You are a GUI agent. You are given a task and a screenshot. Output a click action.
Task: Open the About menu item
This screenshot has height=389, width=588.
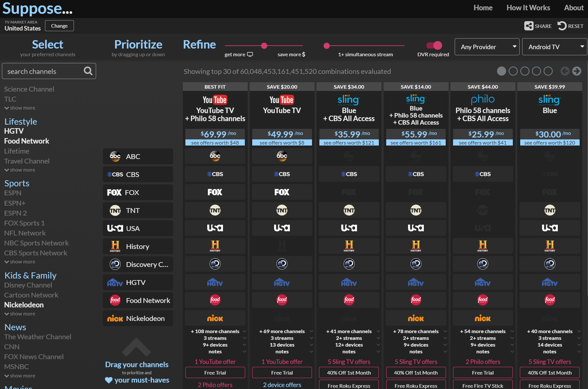574,8
